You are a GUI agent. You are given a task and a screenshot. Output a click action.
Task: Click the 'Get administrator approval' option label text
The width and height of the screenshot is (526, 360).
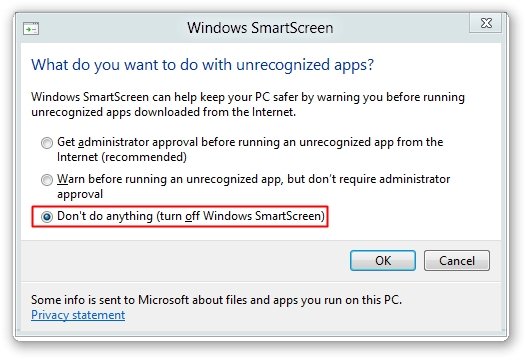tap(250, 142)
